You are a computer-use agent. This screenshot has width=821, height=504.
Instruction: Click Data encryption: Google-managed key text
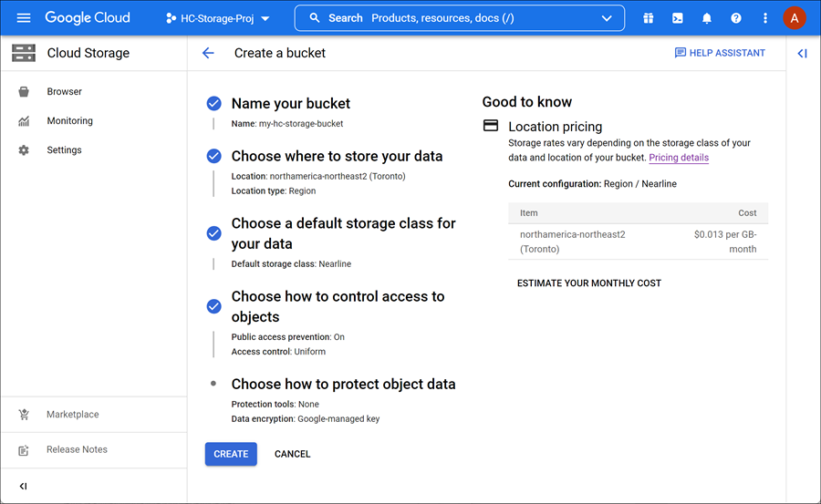pos(306,418)
